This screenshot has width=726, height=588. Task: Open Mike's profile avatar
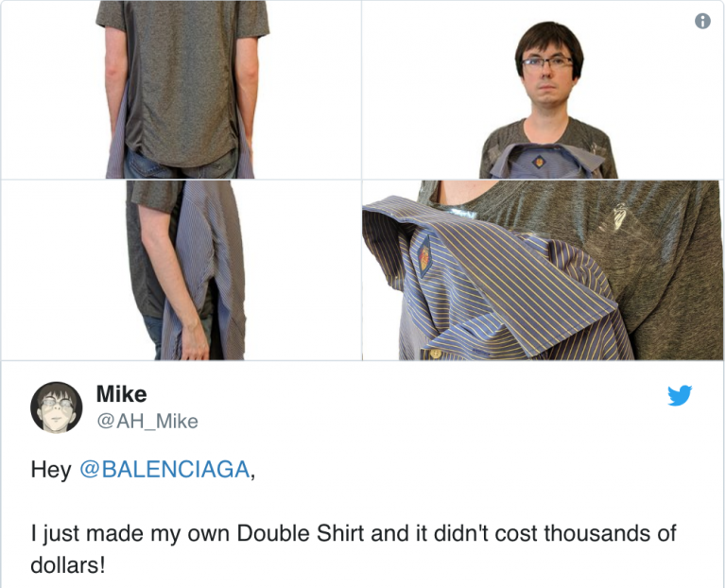click(57, 407)
